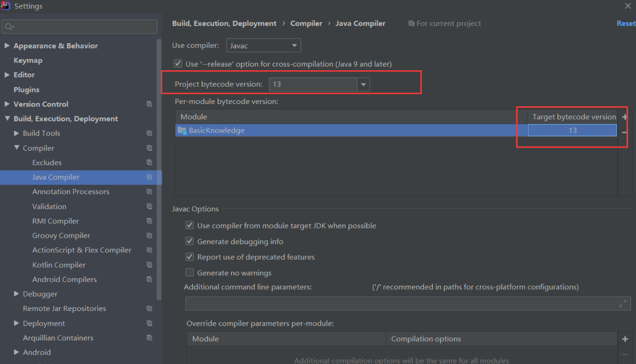Click the project-level icon beside Build Tools

[x=149, y=133]
